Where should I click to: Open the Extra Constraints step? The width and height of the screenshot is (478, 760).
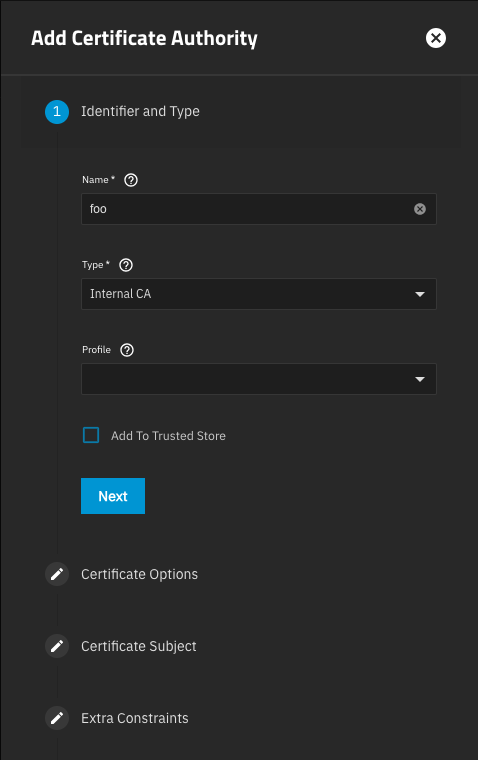pos(135,718)
